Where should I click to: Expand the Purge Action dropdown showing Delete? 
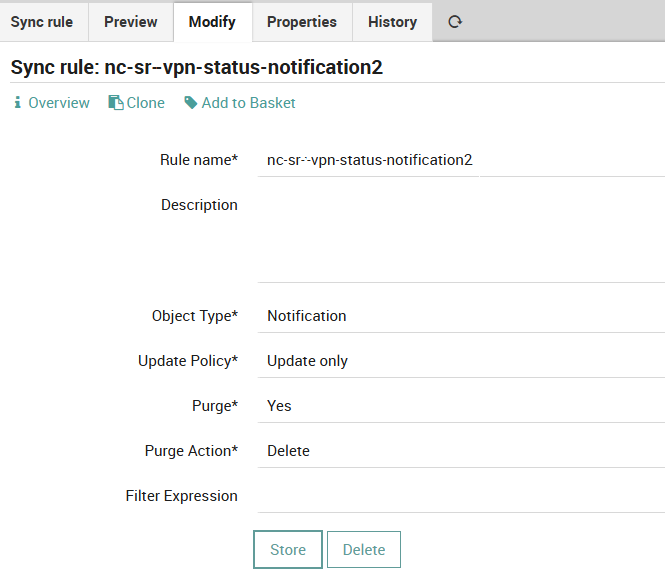(x=460, y=451)
